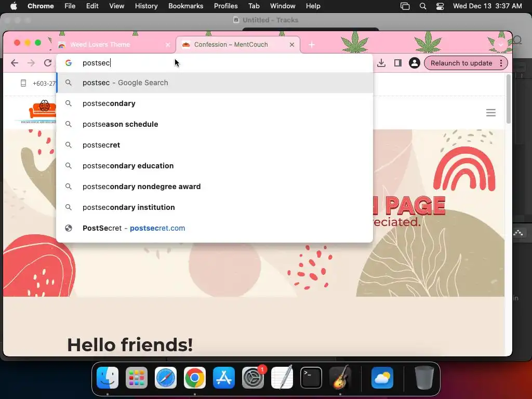Choose postsecondary suggestion

[x=215, y=103]
